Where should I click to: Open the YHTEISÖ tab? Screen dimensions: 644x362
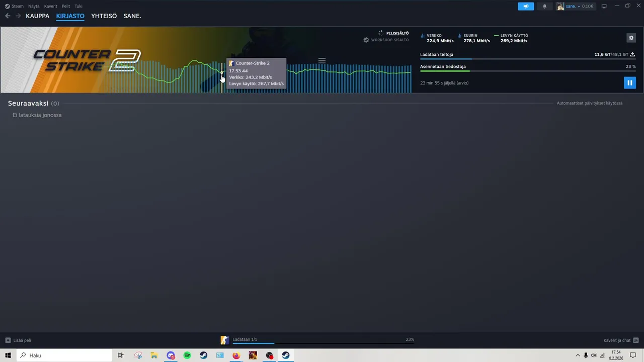tap(104, 16)
